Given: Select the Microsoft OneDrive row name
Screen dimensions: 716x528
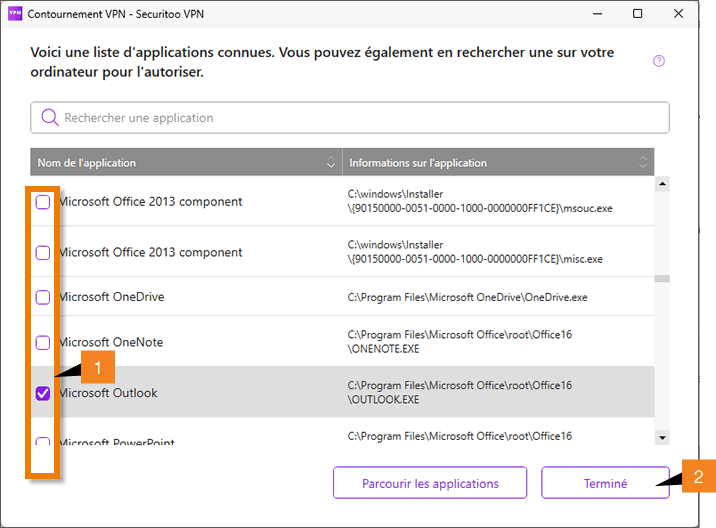Looking at the screenshot, I should (112, 297).
